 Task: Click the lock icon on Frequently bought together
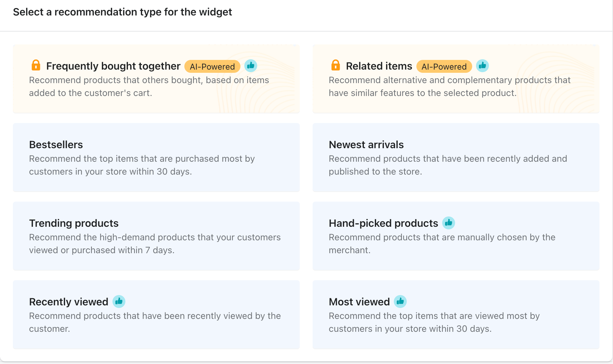click(36, 65)
